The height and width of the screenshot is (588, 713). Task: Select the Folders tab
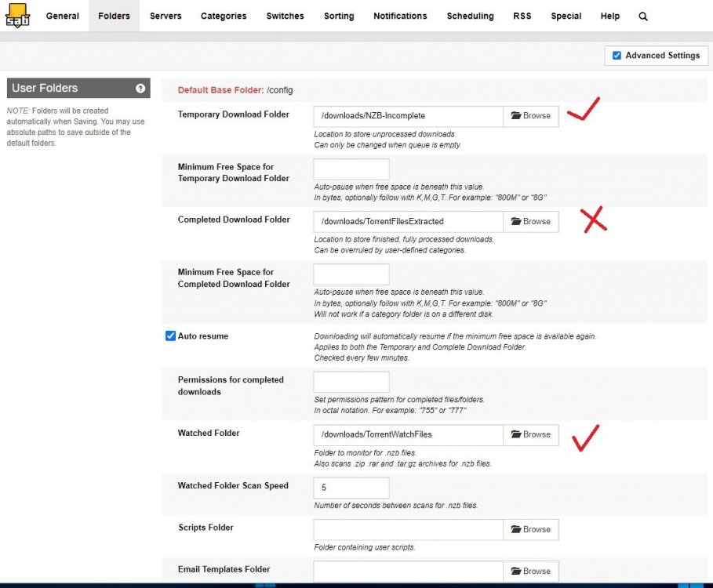(114, 16)
